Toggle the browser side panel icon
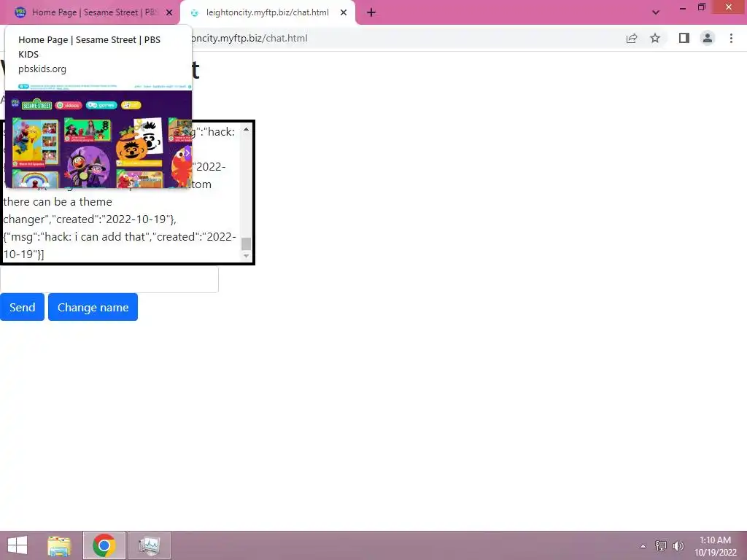 coord(684,38)
